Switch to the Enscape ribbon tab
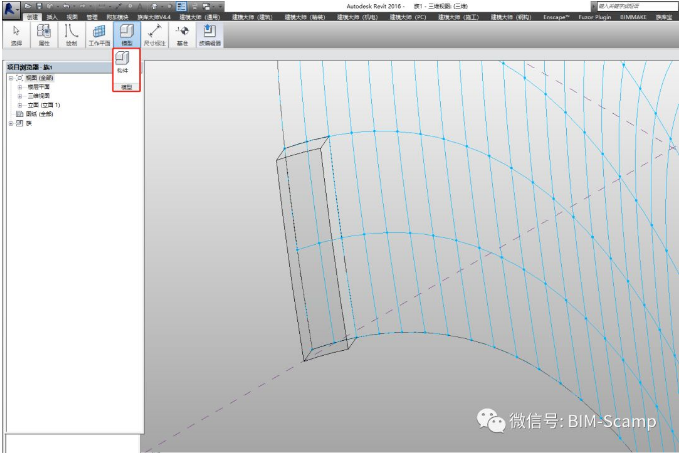Screen dimensions: 682x459 556,17
